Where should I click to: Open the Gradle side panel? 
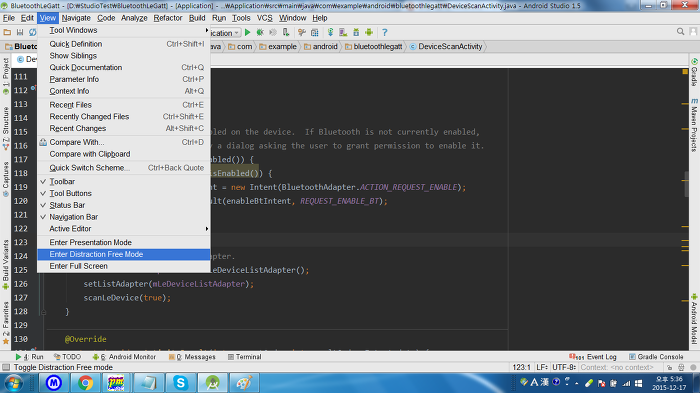[x=694, y=72]
